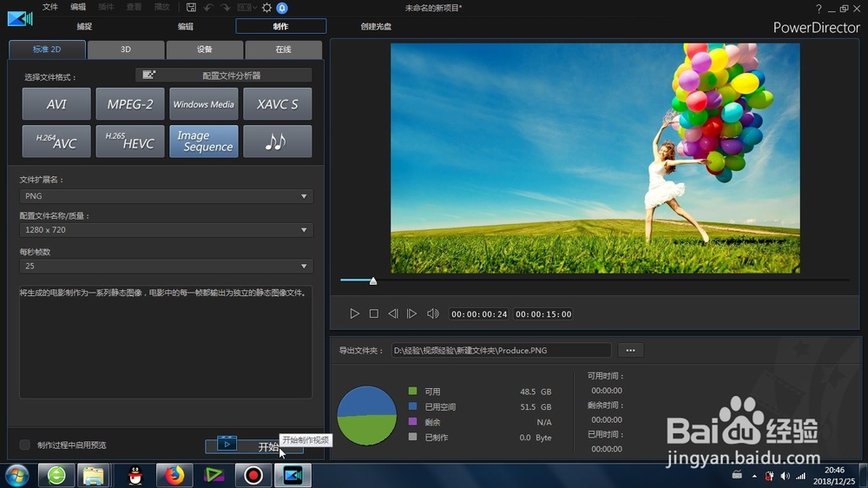The image size is (868, 488).
Task: Click the export folder path field
Action: 501,350
